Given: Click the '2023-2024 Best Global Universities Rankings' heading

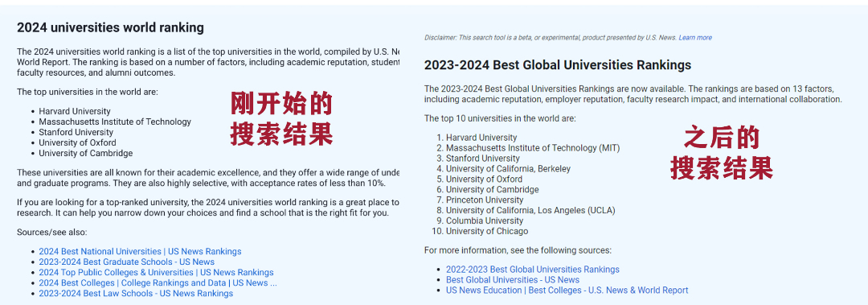Looking at the screenshot, I should pyautogui.click(x=558, y=65).
